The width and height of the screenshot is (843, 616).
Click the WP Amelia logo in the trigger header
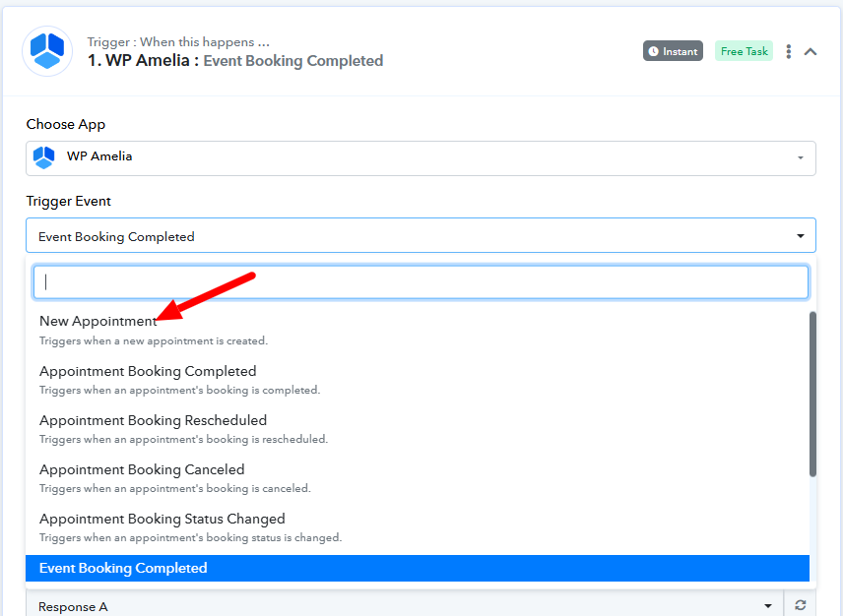47,51
